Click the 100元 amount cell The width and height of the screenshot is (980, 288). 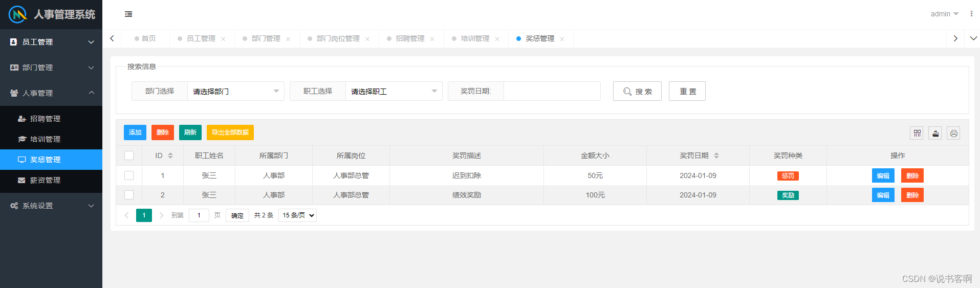(x=595, y=195)
